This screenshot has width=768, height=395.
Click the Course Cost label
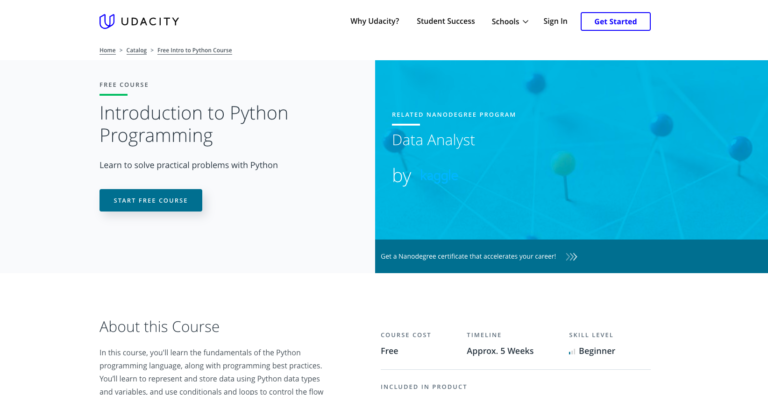(406, 335)
